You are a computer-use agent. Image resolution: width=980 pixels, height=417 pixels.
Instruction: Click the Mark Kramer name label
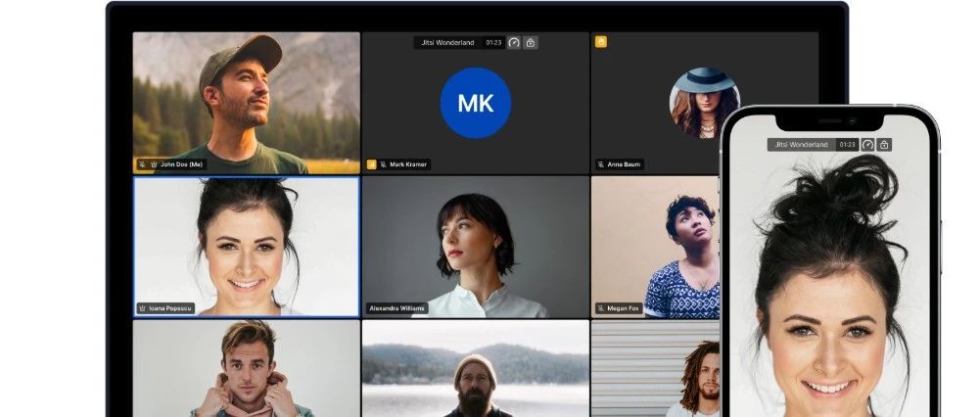408,164
